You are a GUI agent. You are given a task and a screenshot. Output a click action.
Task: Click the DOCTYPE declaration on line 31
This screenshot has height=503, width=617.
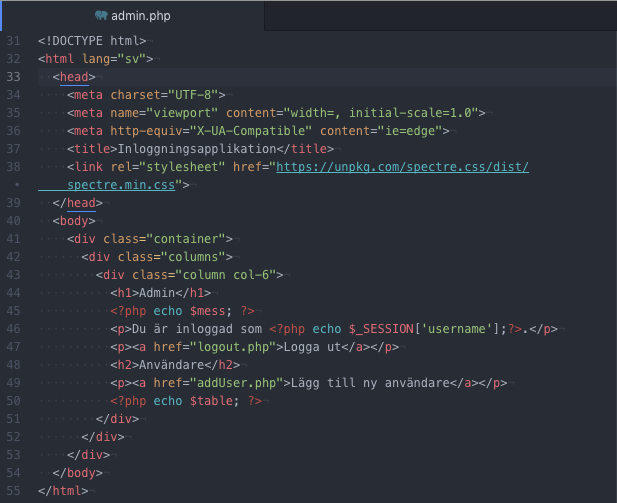[92, 41]
